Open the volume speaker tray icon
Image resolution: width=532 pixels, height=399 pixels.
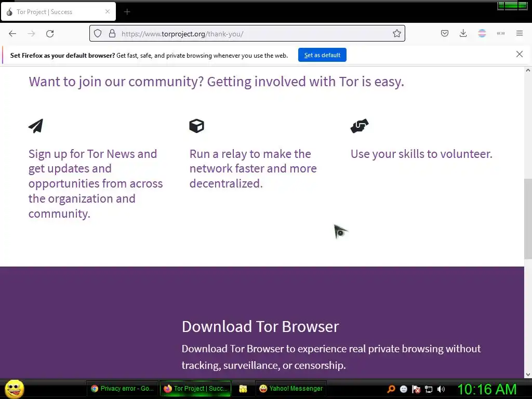click(x=441, y=389)
